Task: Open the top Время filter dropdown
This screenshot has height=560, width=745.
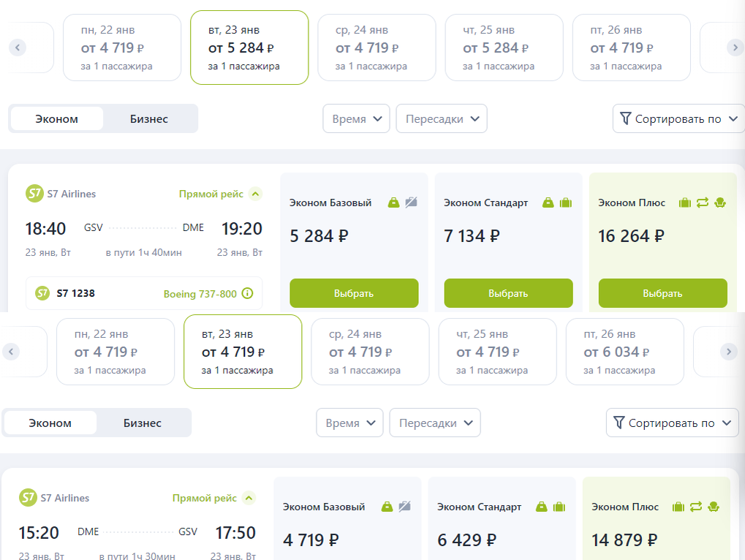Action: coord(357,118)
